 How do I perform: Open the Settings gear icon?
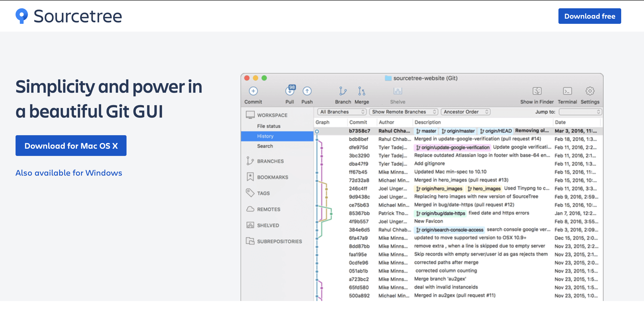(590, 91)
